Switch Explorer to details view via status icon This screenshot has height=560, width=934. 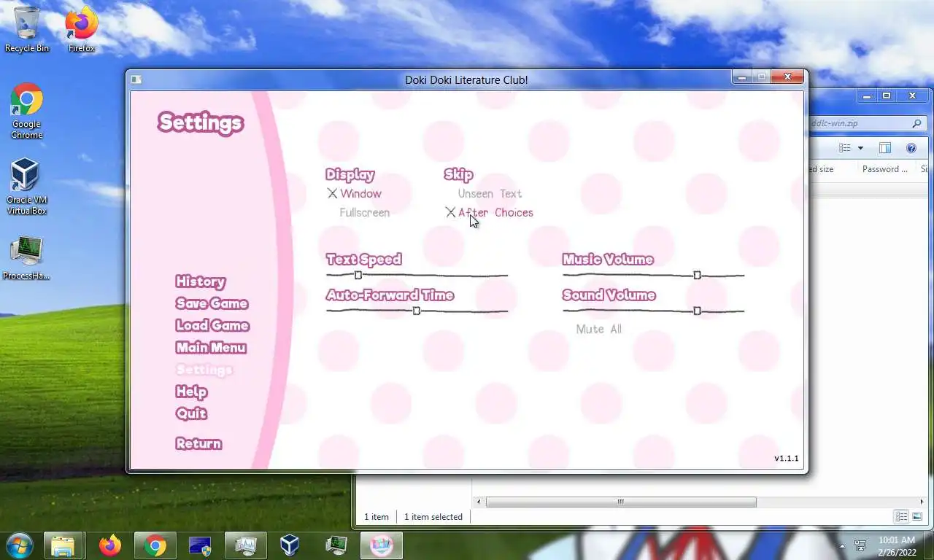(902, 516)
